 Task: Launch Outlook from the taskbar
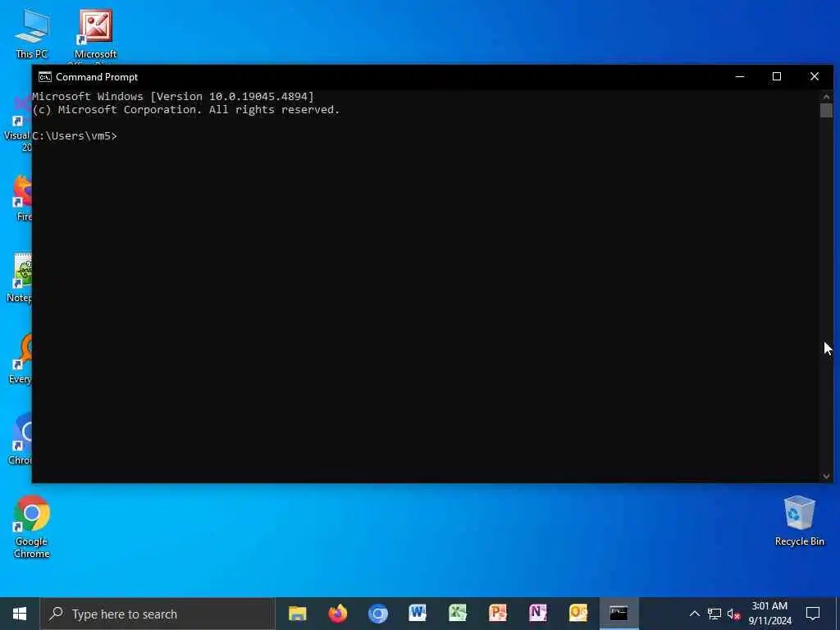click(x=578, y=614)
